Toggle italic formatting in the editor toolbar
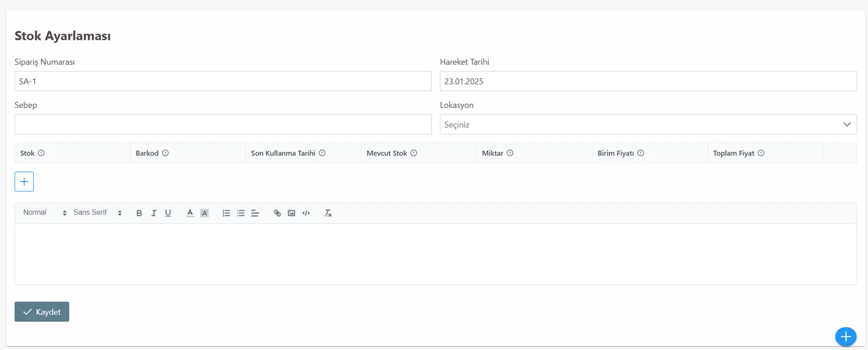 click(154, 213)
